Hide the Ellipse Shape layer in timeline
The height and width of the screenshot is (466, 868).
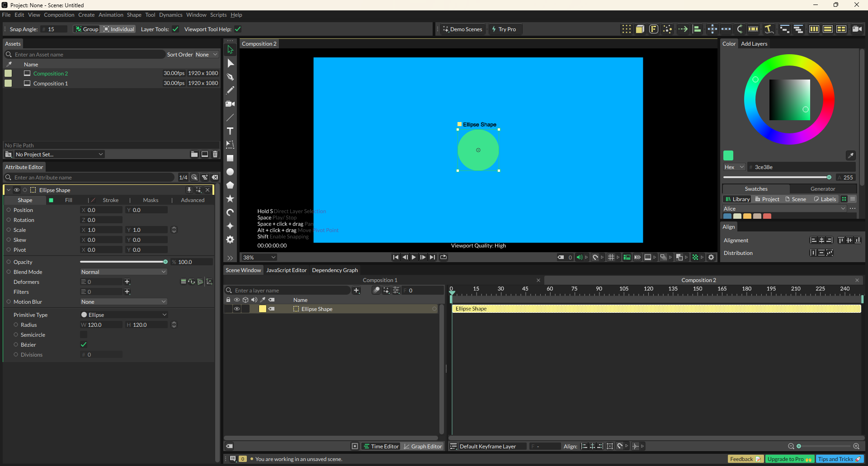pos(236,309)
